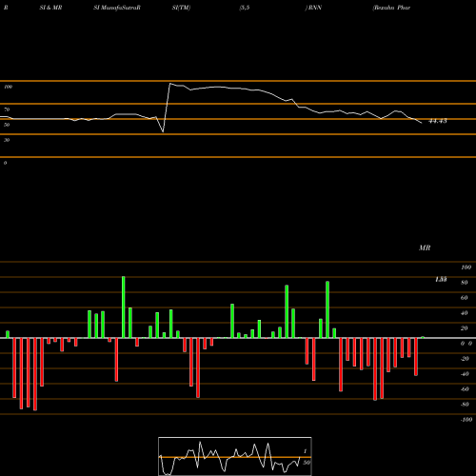Click the RSI line's peak near 100

[170, 84]
